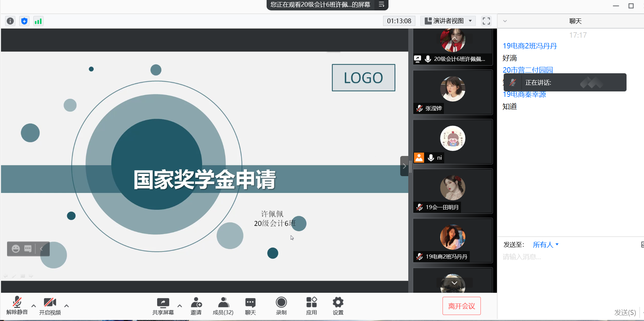Screen dimensions: 644x321
Task: Expand the 所有人 recipient dropdown
Action: [x=546, y=245]
